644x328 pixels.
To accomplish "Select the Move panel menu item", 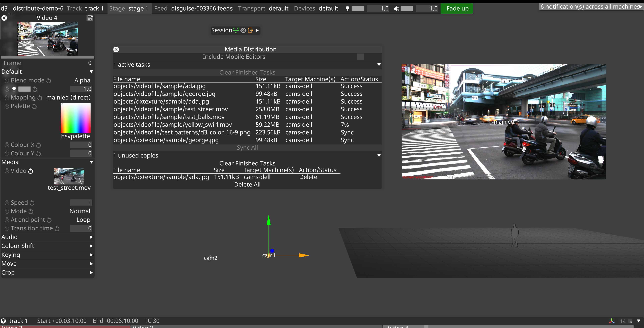I will (47, 264).
